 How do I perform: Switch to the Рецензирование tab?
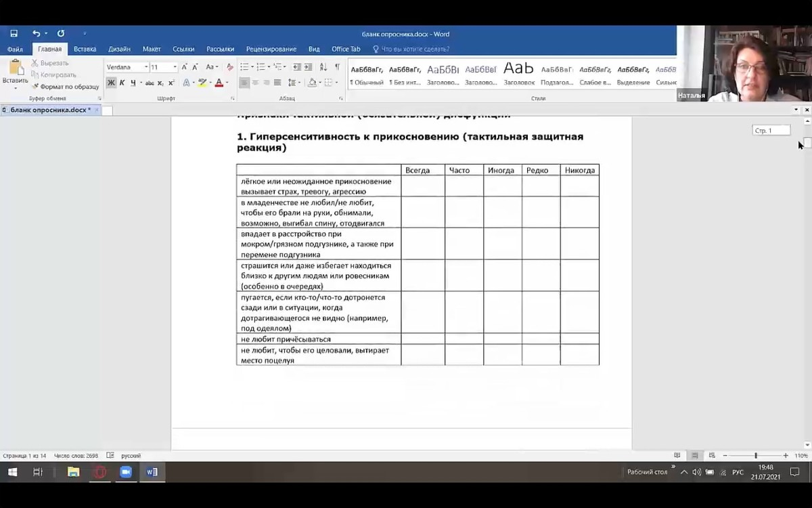tap(271, 49)
